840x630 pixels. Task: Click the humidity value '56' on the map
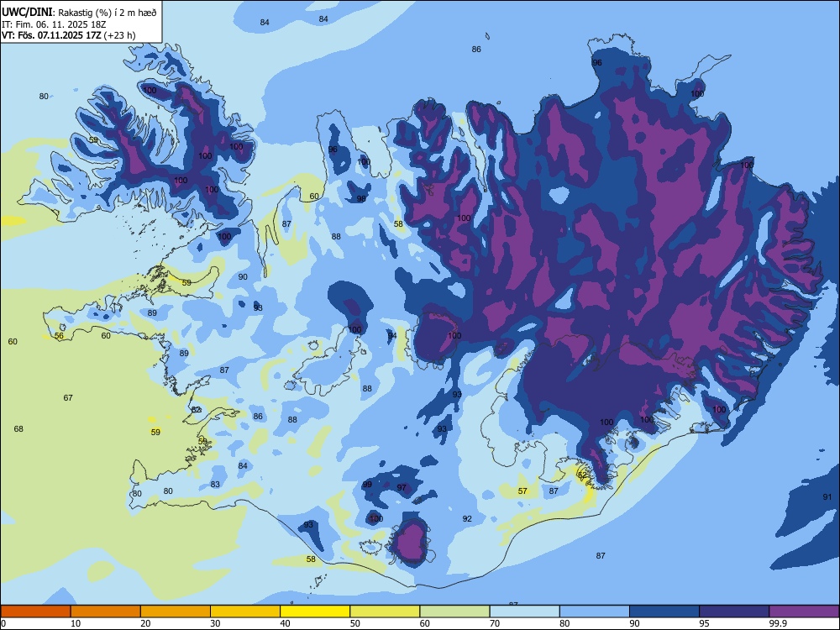coord(59,336)
